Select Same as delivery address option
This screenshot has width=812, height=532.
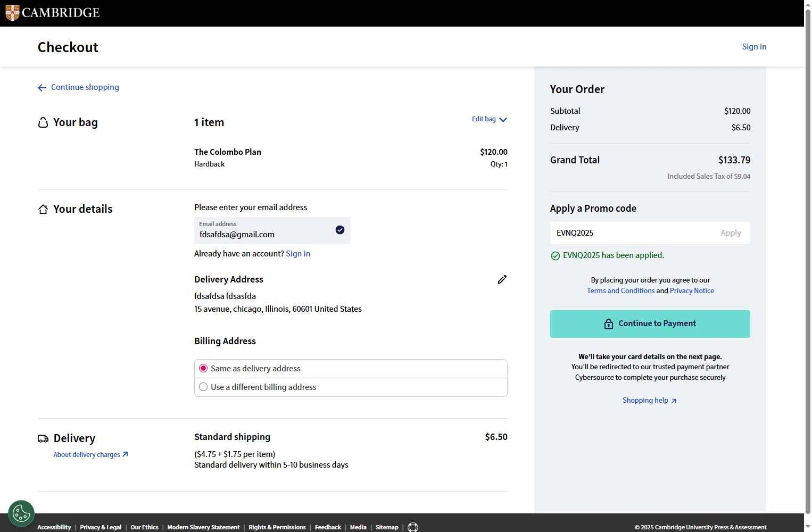[203, 368]
